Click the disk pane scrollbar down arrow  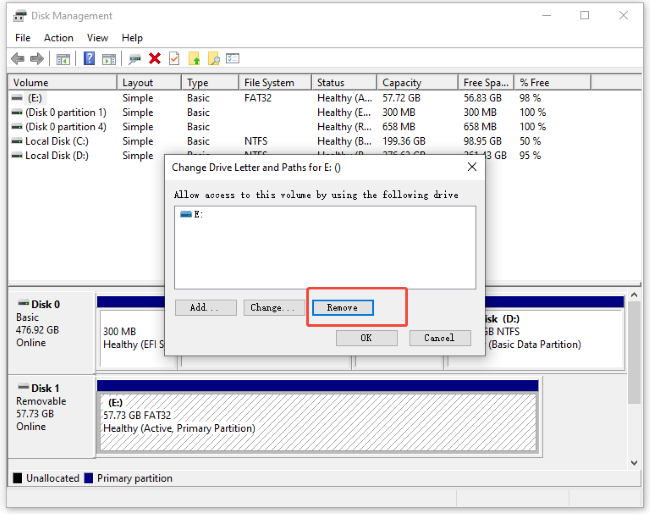tap(634, 463)
